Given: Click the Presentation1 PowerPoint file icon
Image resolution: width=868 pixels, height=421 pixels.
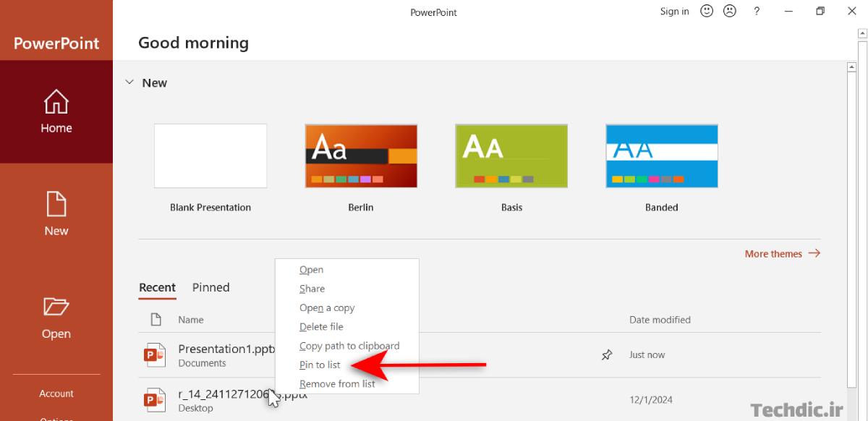Looking at the screenshot, I should click(154, 355).
